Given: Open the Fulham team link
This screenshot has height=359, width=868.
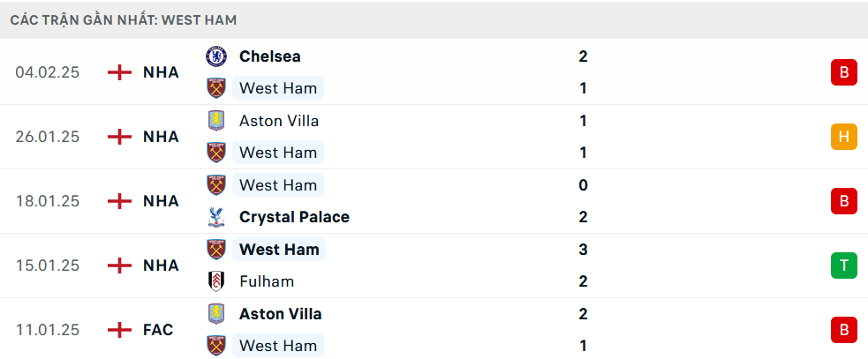Looking at the screenshot, I should point(267,281).
